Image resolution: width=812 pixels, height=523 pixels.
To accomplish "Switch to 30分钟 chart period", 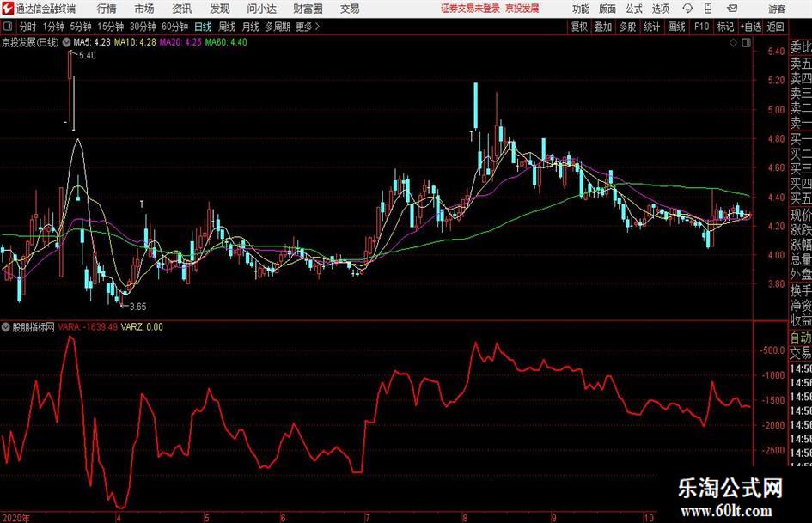I will 143,27.
